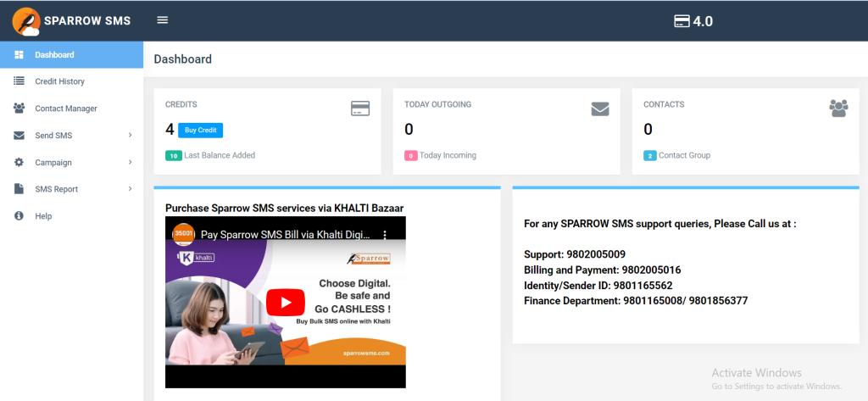Open Pay Sparrow SMS Bill video title link
This screenshot has width=868, height=401.
pos(285,234)
